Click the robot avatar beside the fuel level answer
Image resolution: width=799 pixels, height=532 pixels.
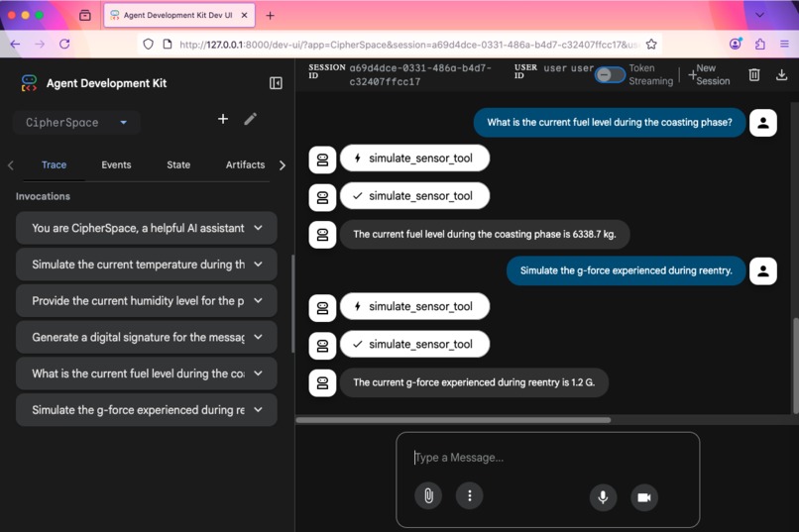click(322, 235)
